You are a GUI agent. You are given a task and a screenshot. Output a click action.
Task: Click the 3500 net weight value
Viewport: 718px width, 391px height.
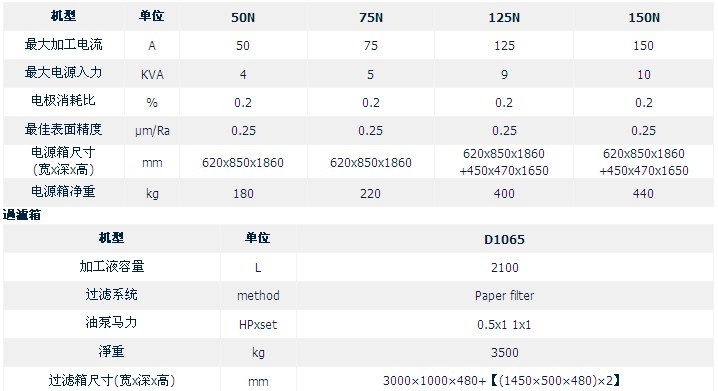(x=505, y=353)
